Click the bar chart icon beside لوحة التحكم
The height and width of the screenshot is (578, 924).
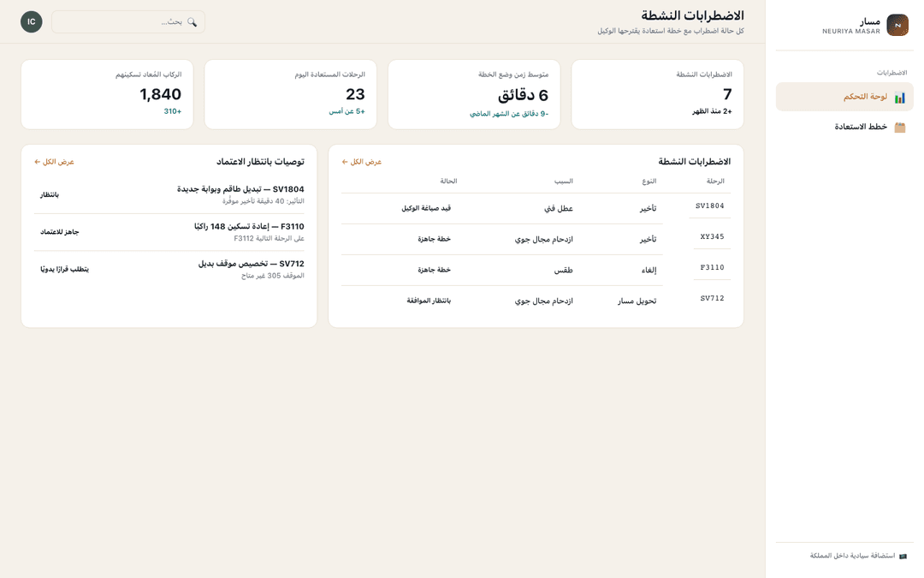(900, 98)
